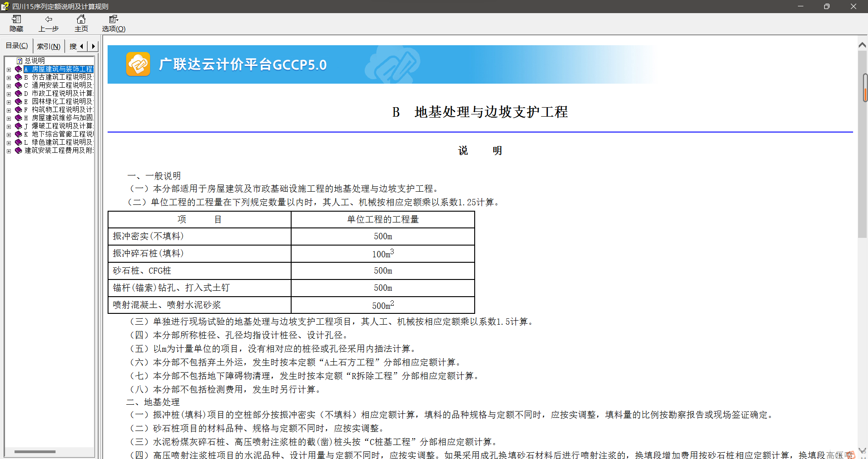Click the section title 一、一般说明
The width and height of the screenshot is (868, 459).
154,176
